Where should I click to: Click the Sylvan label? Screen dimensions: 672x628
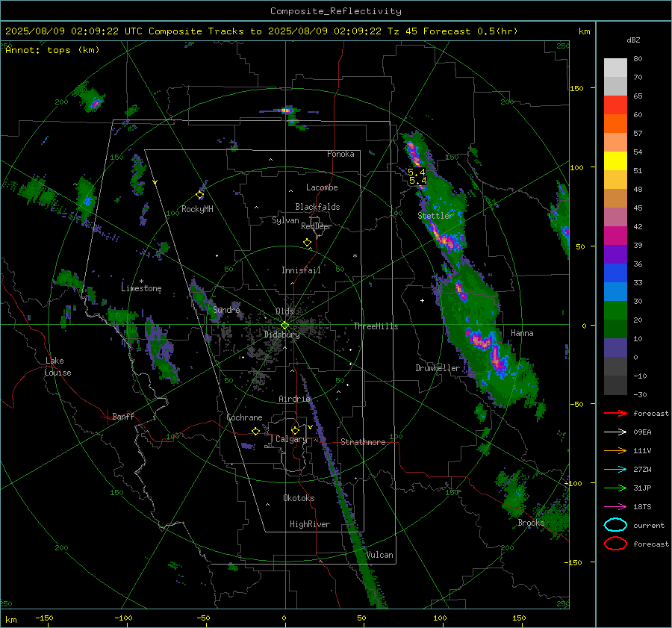(285, 220)
